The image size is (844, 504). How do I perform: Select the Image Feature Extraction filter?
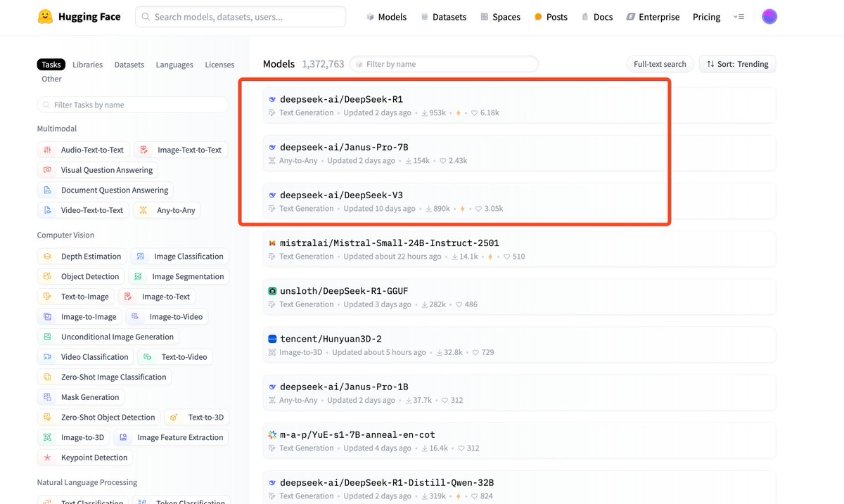tap(171, 437)
